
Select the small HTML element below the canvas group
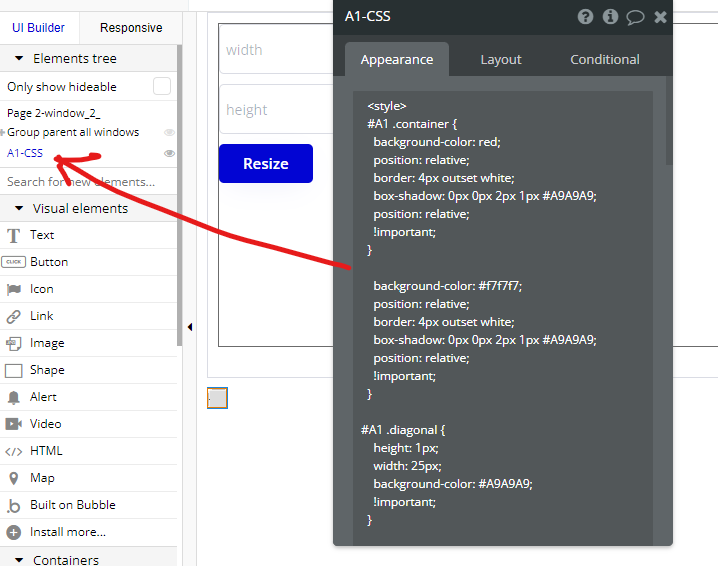(x=218, y=398)
